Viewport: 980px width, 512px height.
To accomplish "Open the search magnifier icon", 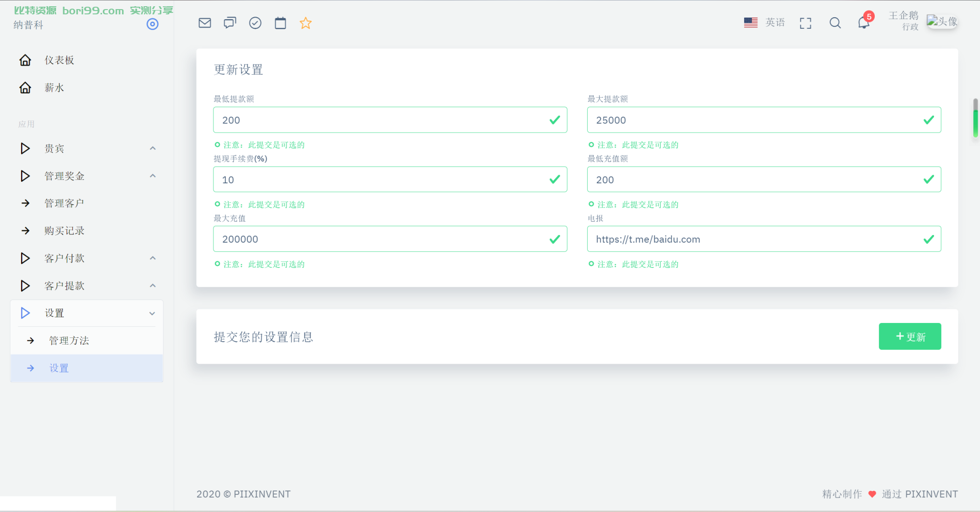I will click(x=835, y=23).
